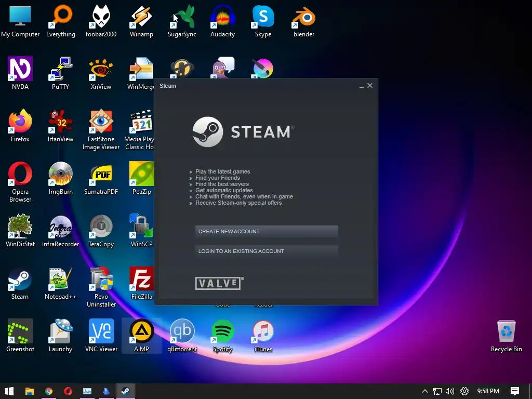Open SugarSync desktop icon
Viewport: 532px width, 399px height.
[182, 21]
